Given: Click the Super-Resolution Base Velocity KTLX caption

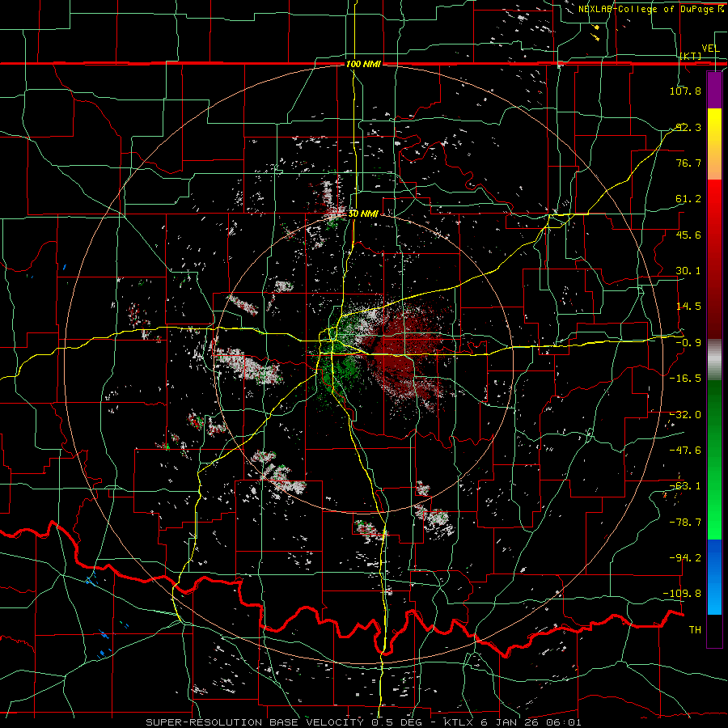Looking at the screenshot, I should 363,722.
